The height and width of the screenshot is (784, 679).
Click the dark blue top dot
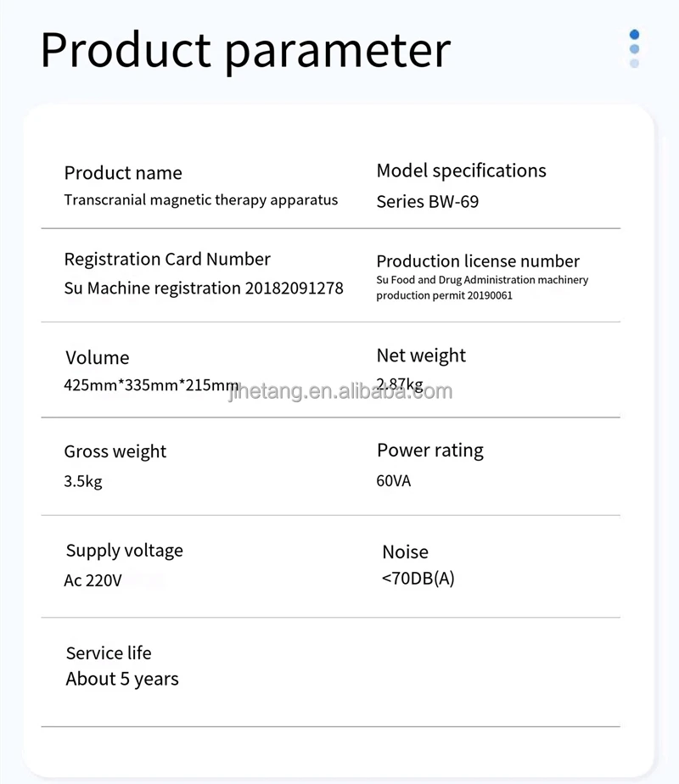point(634,35)
